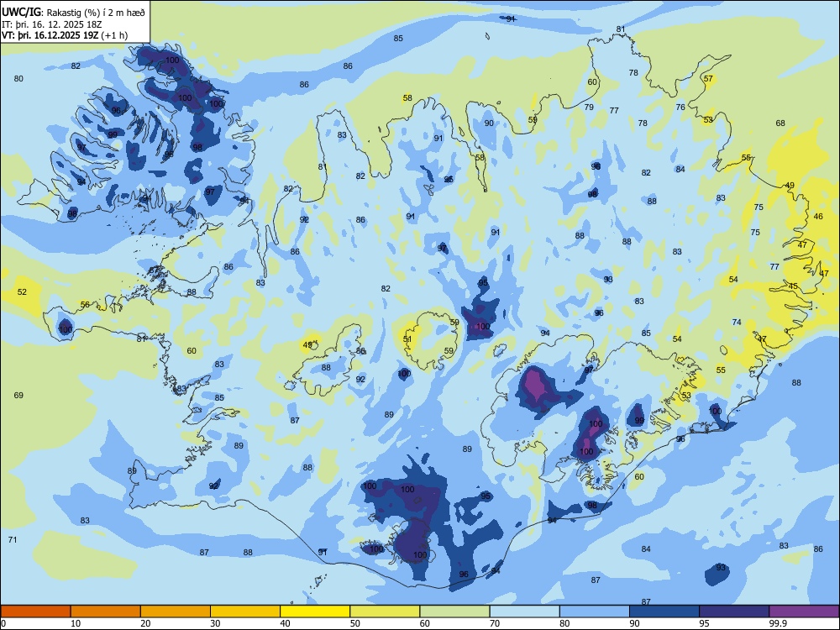Click the humidity value '46' on the map
This screenshot has height=630, width=840.
point(818,217)
